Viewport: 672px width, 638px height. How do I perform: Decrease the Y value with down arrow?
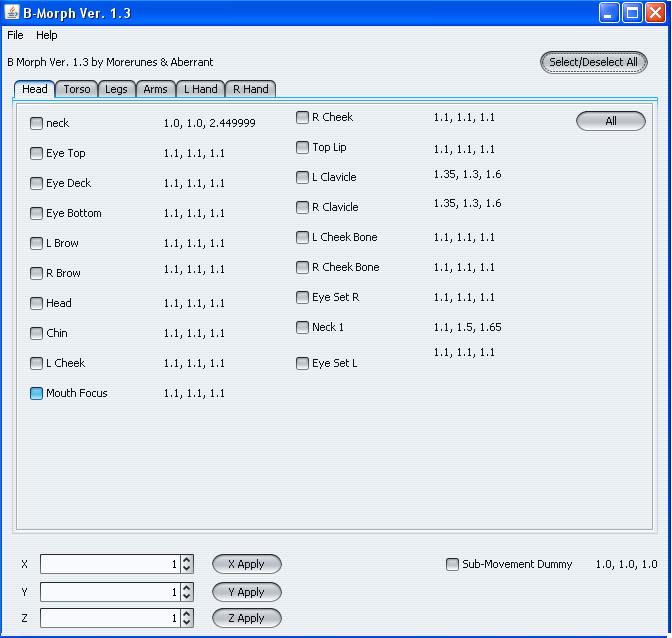tap(187, 596)
